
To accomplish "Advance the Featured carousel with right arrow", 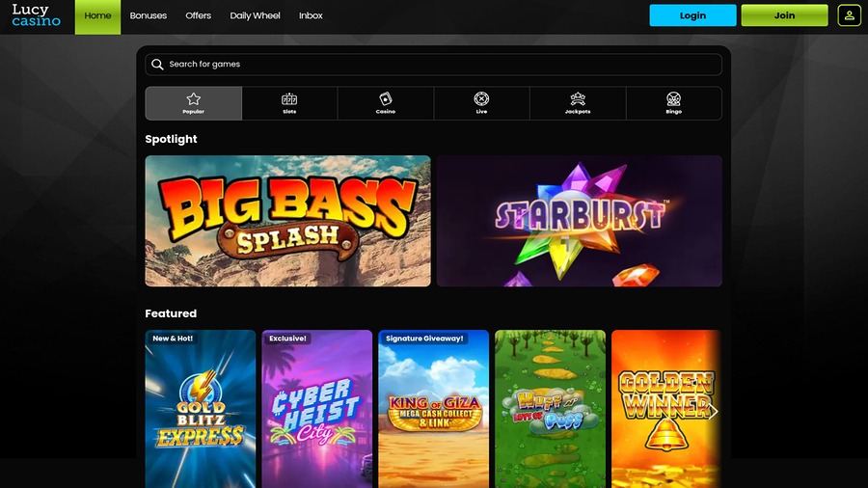I will click(713, 411).
